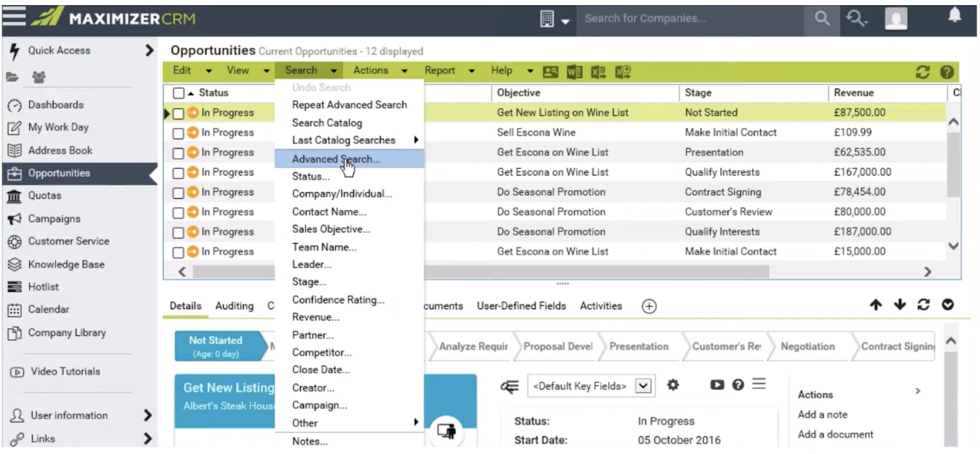
Task: Click the search magnifier icon
Action: click(822, 18)
